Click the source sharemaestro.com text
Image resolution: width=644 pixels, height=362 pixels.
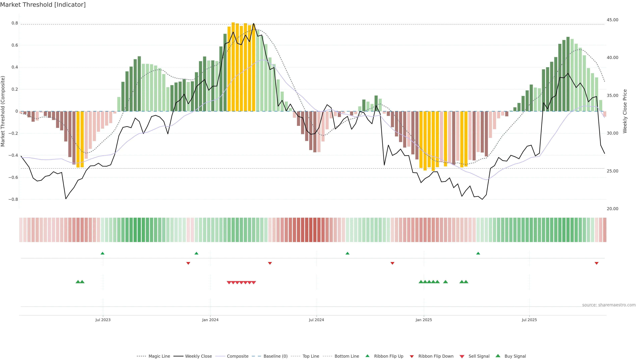pos(609,305)
